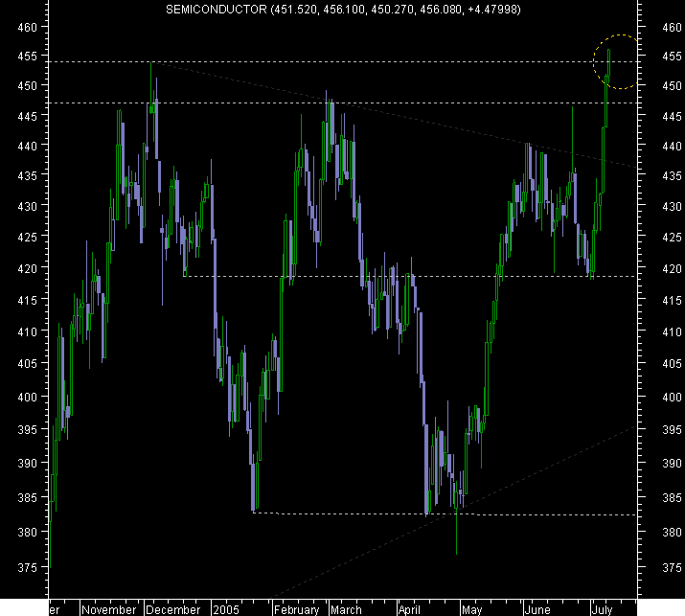This screenshot has width=685, height=616.
Task: Click the 385 value on the left price axis
Action: tap(27, 497)
